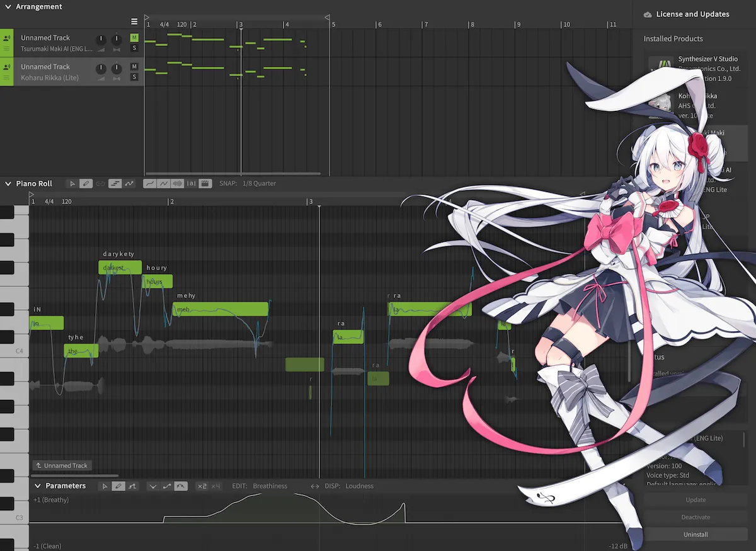The height and width of the screenshot is (551, 756).
Task: Toggle phoneme timing display icon in Piano Roll
Action: point(192,183)
